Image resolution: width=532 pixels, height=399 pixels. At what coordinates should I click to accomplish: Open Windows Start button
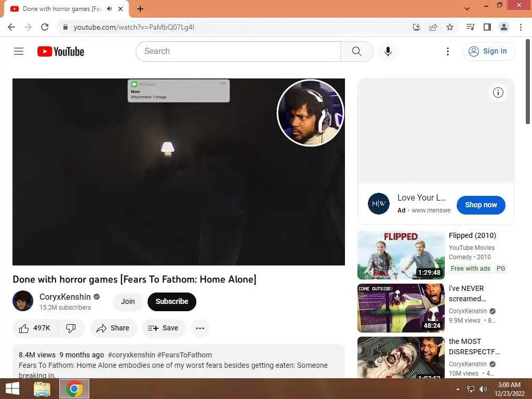12,389
